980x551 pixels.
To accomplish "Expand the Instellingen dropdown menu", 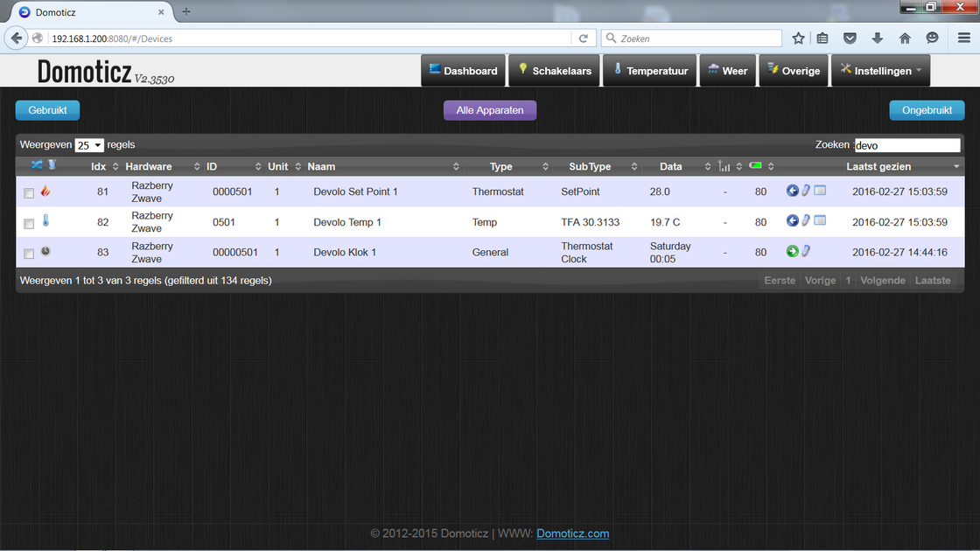I will coord(880,71).
